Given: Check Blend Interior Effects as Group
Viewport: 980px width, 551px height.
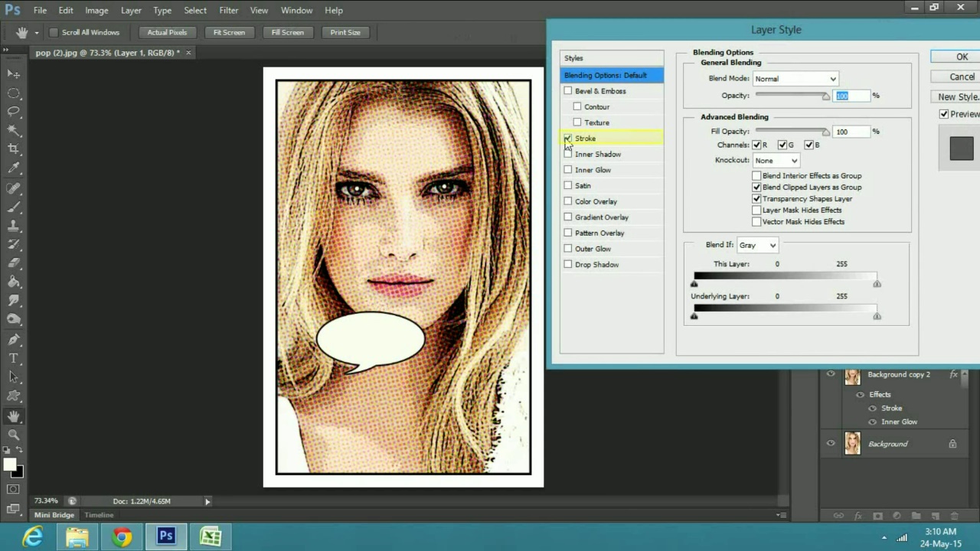Looking at the screenshot, I should [x=756, y=176].
